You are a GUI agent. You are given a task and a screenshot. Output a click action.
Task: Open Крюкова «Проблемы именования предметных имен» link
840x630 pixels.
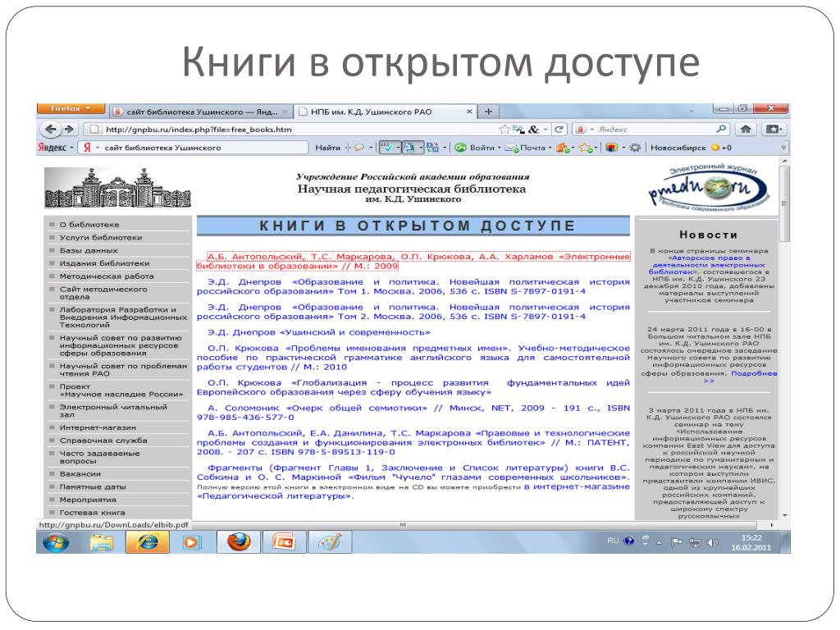click(413, 358)
